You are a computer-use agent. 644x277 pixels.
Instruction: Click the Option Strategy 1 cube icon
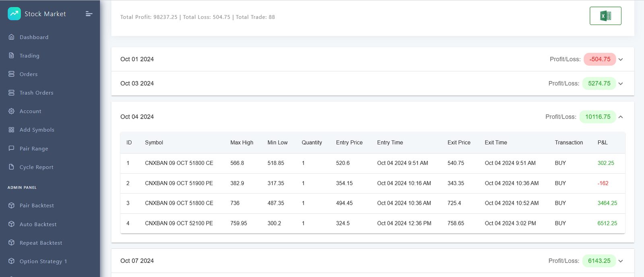pos(11,261)
